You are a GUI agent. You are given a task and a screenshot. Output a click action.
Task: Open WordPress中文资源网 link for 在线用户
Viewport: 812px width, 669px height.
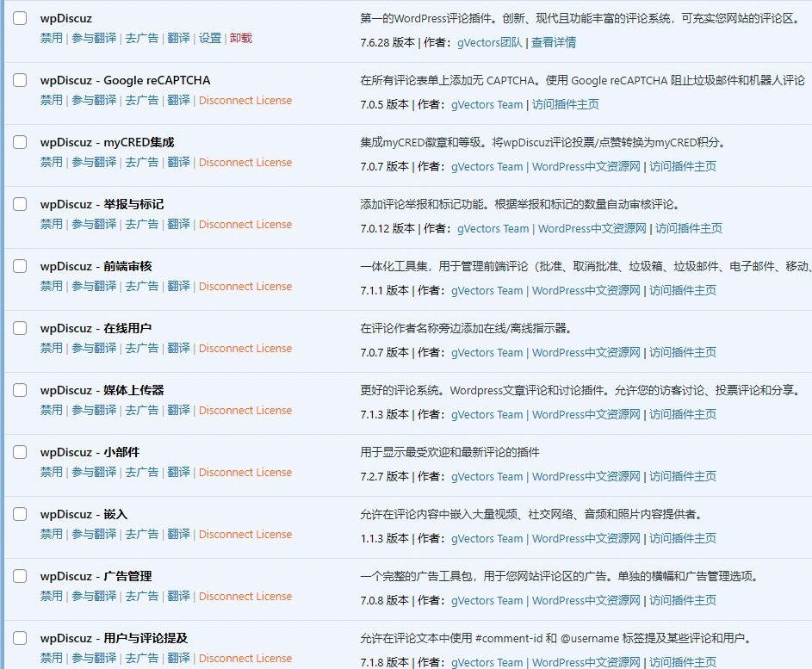[587, 352]
